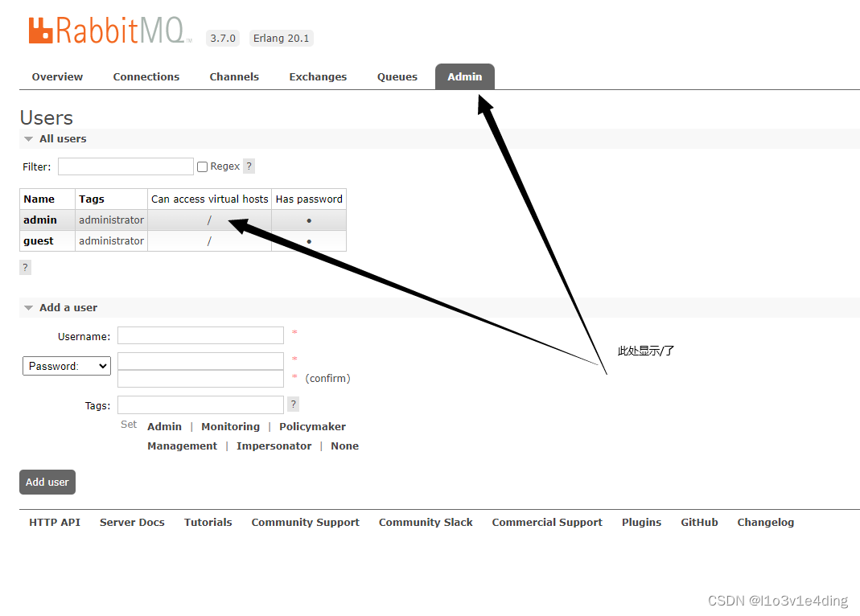The image size is (860, 616).
Task: Set tag to Admin
Action: coord(165,426)
